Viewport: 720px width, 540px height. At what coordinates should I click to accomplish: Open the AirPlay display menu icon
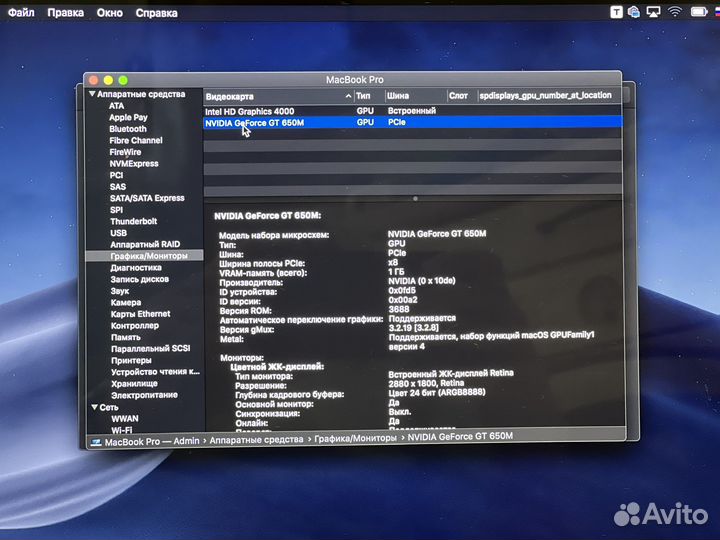[653, 12]
